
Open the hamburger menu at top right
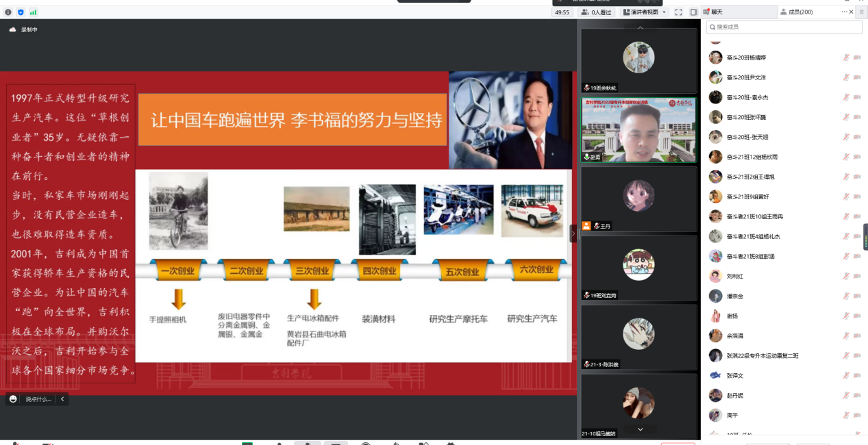point(862,12)
